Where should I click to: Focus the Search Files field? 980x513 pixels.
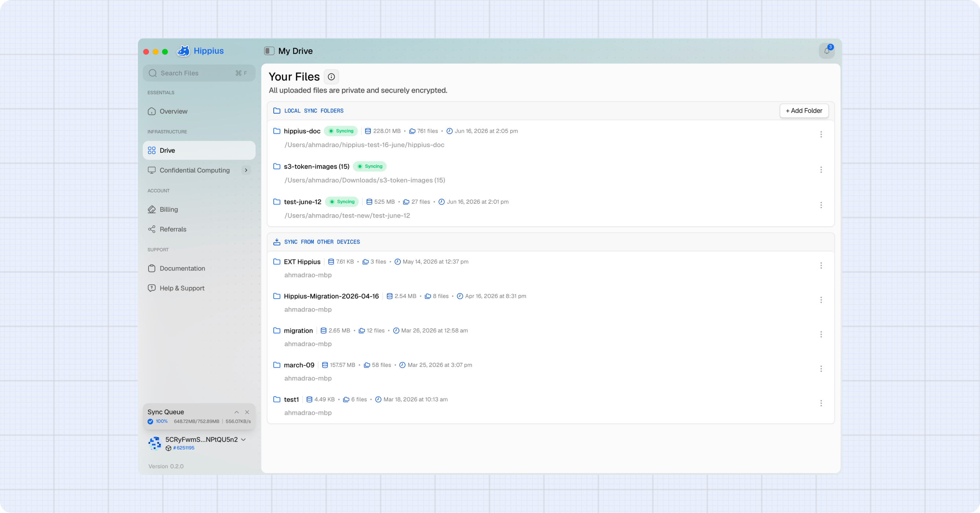tap(199, 73)
